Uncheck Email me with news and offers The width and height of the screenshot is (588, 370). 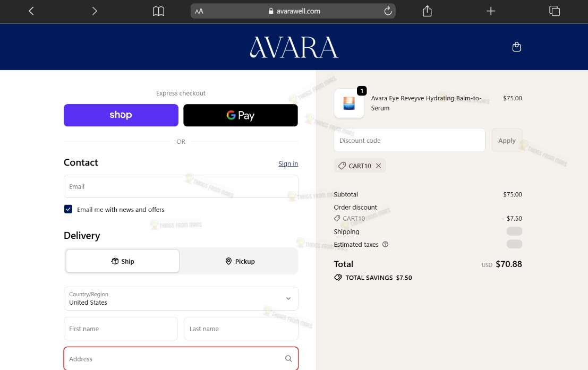pyautogui.click(x=68, y=209)
